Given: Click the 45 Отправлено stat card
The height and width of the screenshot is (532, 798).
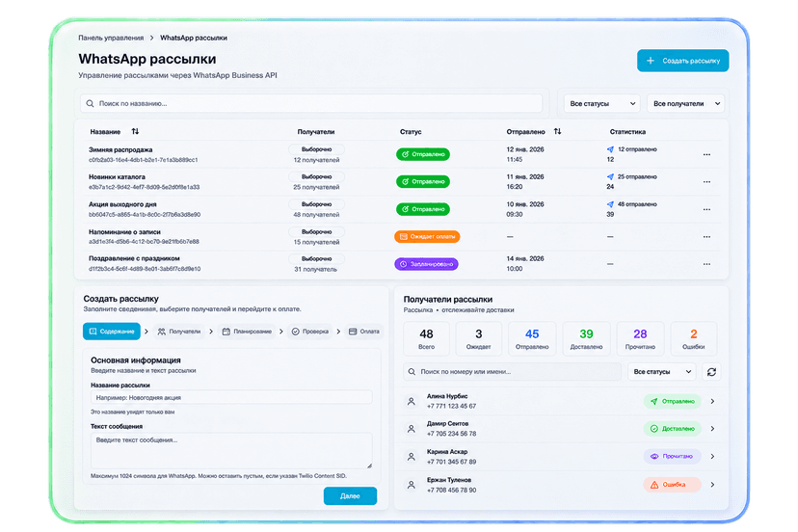Looking at the screenshot, I should 532,338.
